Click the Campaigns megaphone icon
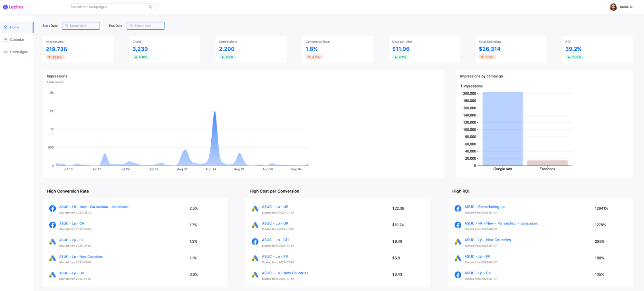The width and height of the screenshot is (644, 291). pyautogui.click(x=5, y=52)
